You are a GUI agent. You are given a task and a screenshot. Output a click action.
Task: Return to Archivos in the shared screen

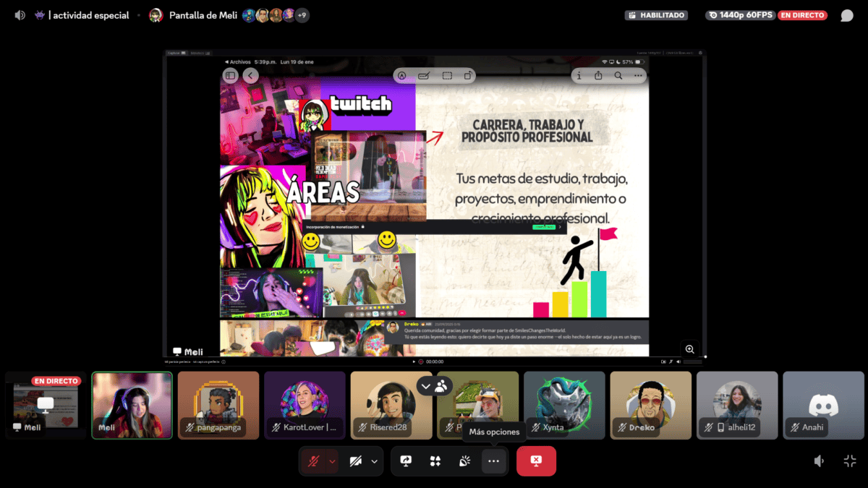pyautogui.click(x=237, y=62)
